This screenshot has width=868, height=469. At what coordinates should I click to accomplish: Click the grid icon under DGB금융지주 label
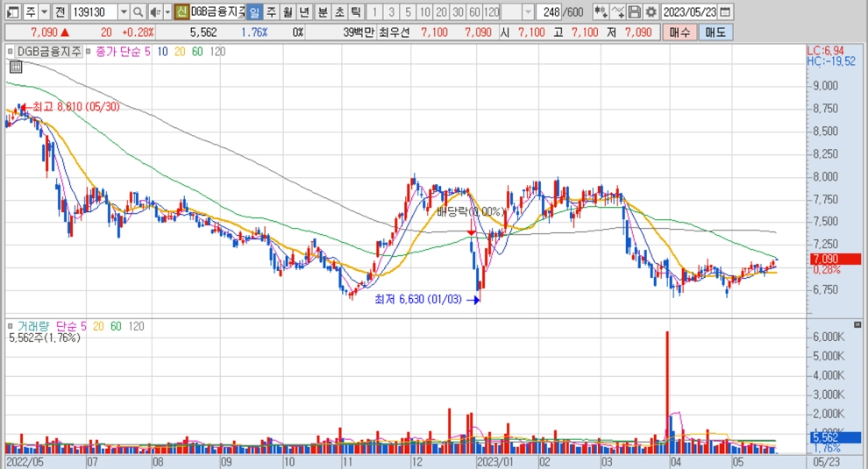click(x=16, y=66)
